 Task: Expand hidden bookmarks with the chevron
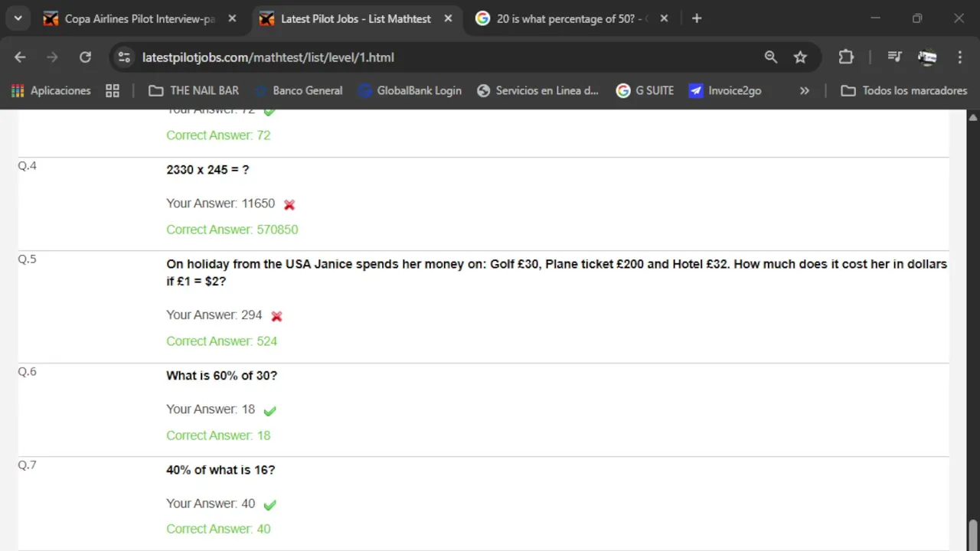[804, 90]
